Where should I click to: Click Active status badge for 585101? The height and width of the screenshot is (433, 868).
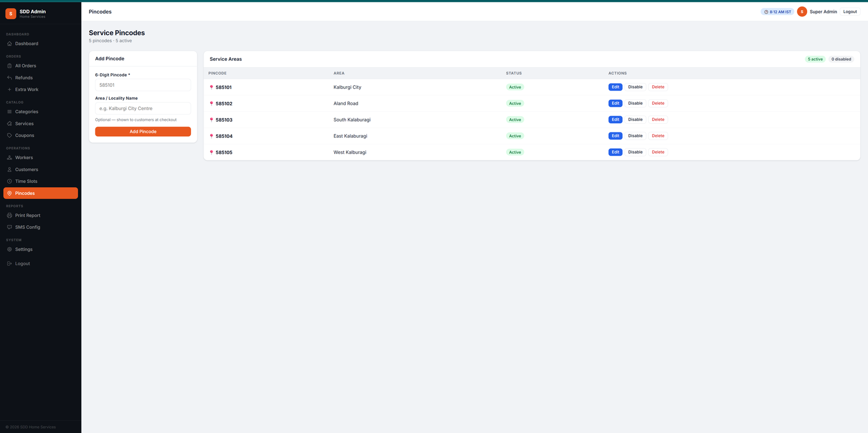tap(515, 87)
